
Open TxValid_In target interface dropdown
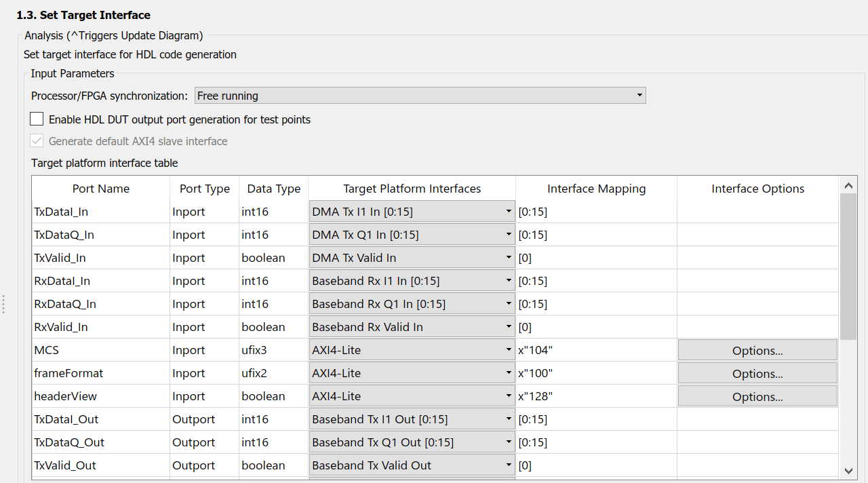click(x=412, y=258)
